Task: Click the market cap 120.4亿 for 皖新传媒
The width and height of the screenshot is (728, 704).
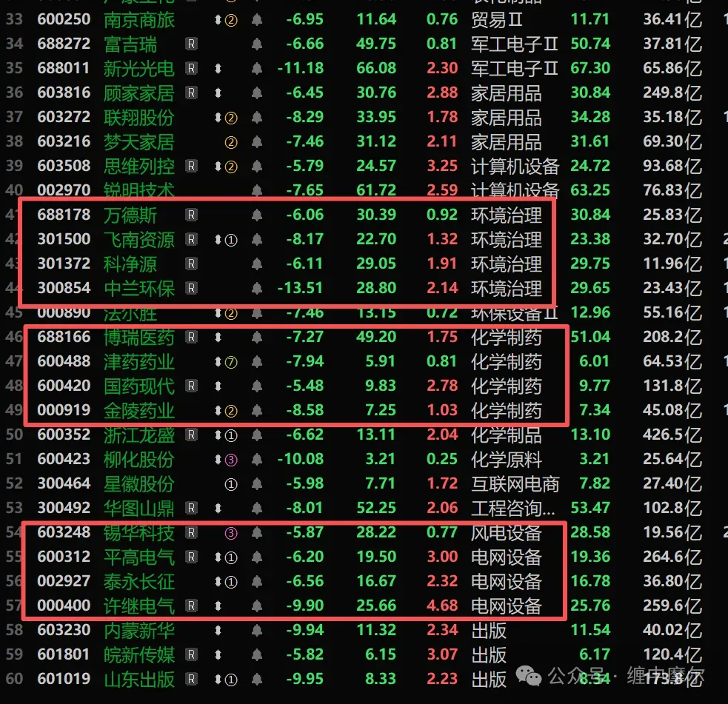Action: [672, 655]
